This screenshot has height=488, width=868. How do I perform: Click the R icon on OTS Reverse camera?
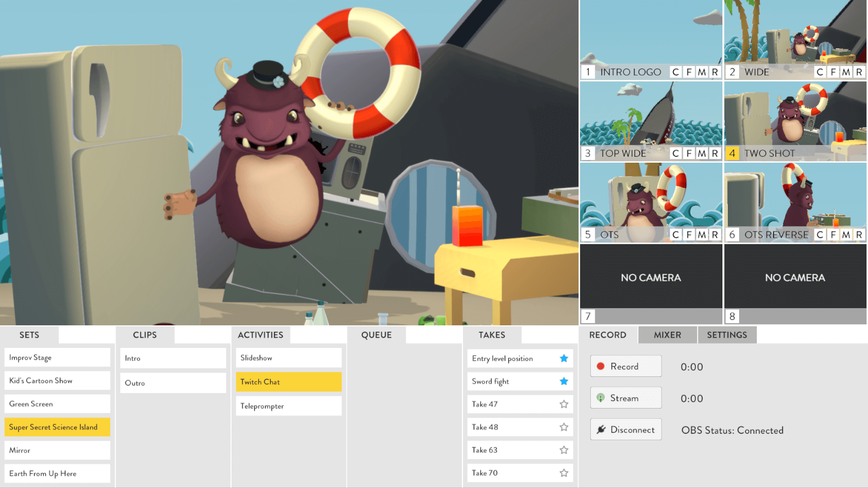tap(859, 235)
